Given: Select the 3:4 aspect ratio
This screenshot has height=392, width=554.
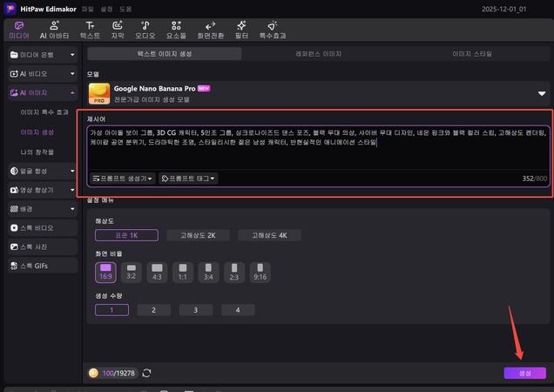Looking at the screenshot, I should (208, 272).
